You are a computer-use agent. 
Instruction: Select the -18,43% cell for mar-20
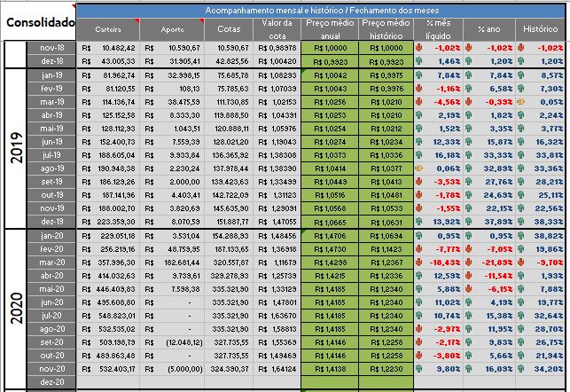(439, 263)
